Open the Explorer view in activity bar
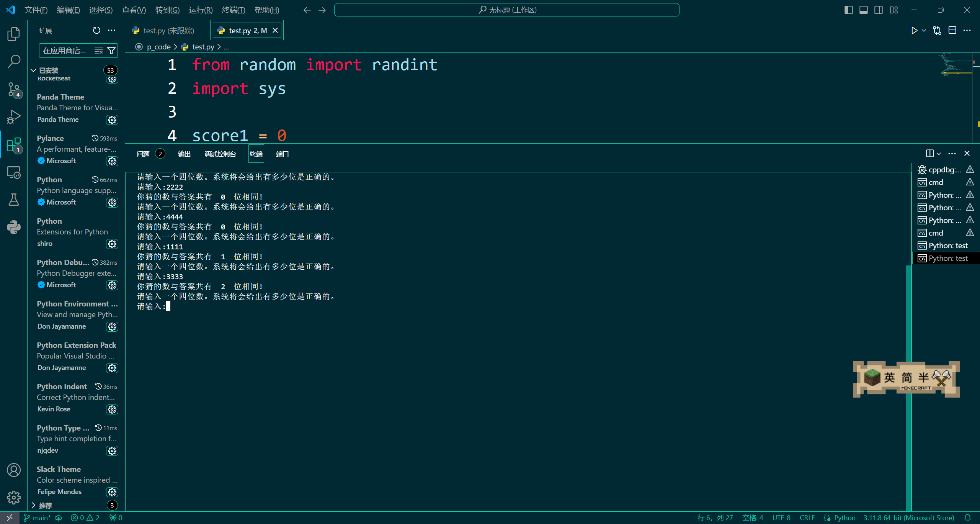The width and height of the screenshot is (980, 524). pyautogui.click(x=14, y=34)
